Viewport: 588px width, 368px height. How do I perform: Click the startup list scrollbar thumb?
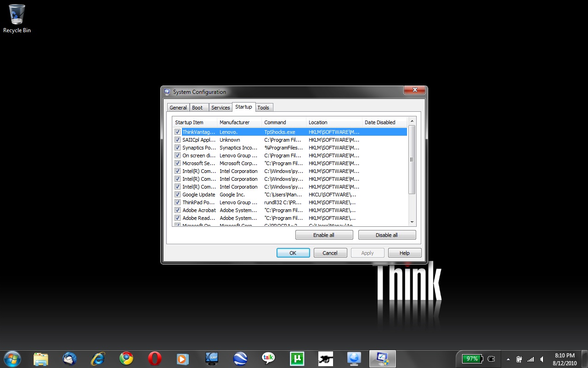(412, 160)
